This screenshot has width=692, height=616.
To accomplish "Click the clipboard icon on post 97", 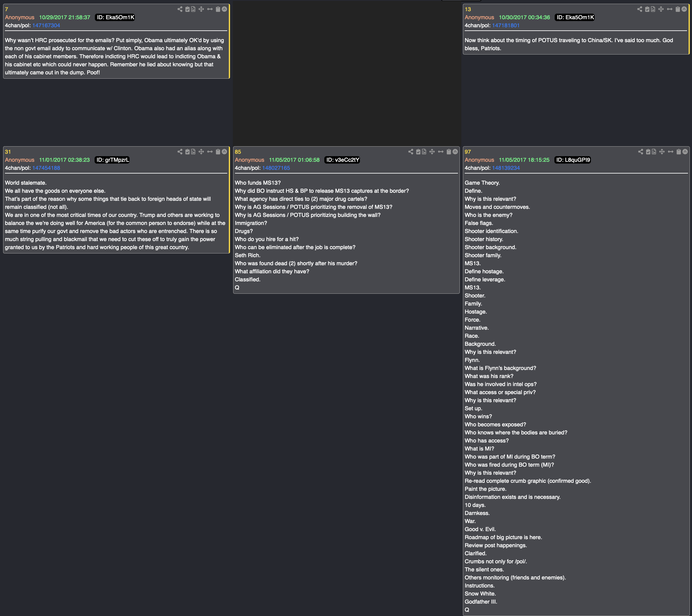I will point(679,152).
